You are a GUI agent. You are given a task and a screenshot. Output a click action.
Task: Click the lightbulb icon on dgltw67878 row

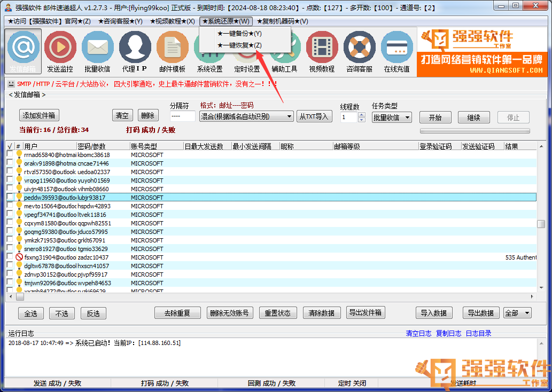[x=19, y=265]
